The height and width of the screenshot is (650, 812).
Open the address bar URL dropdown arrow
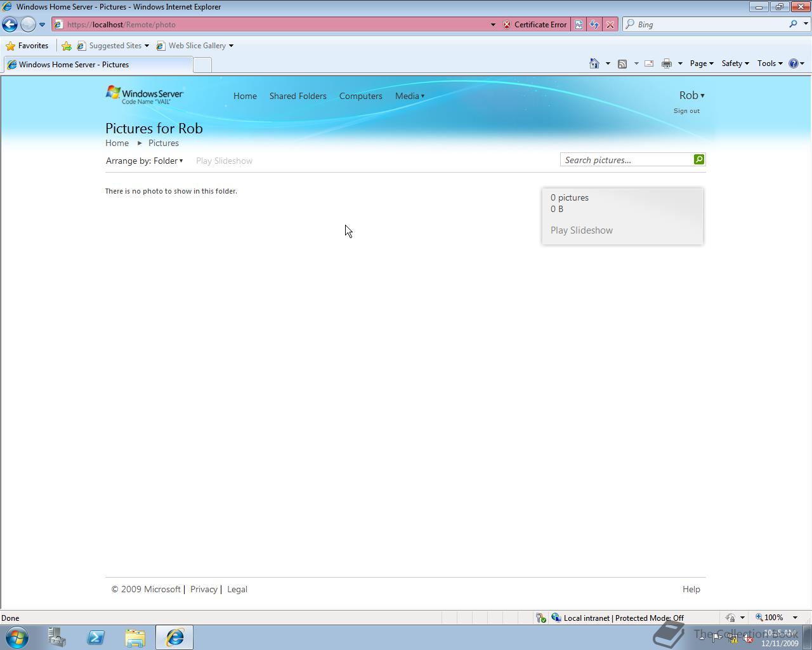click(x=493, y=25)
